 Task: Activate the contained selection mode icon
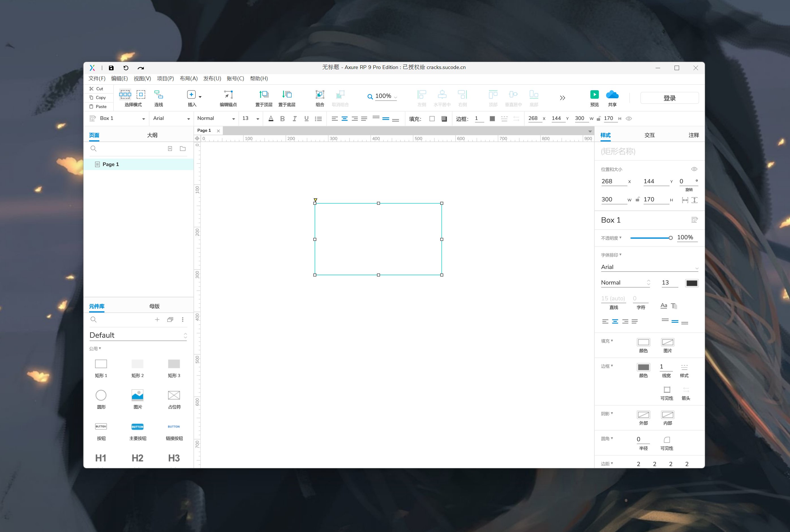point(141,94)
